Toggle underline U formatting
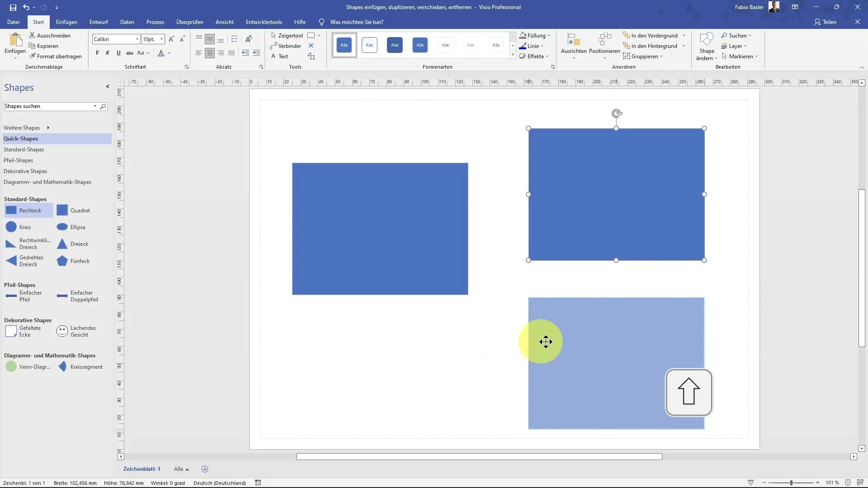Screen dimensions: 868x488 [x=118, y=53]
